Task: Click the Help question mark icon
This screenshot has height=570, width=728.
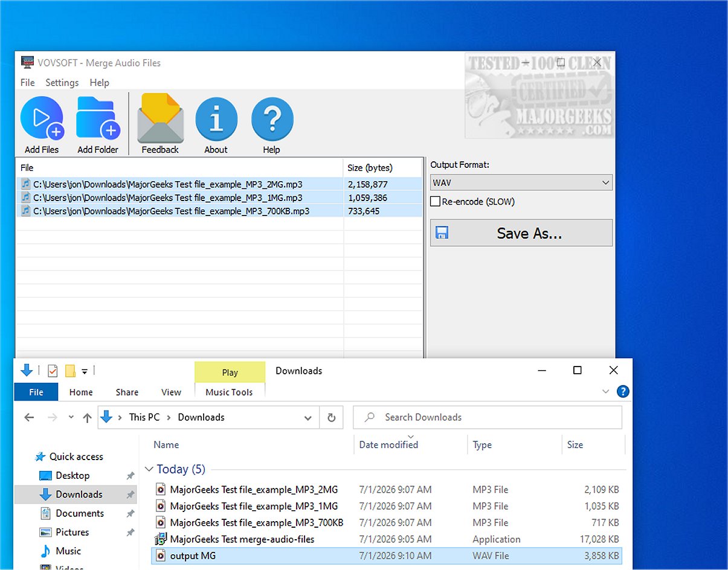Action: tap(272, 118)
